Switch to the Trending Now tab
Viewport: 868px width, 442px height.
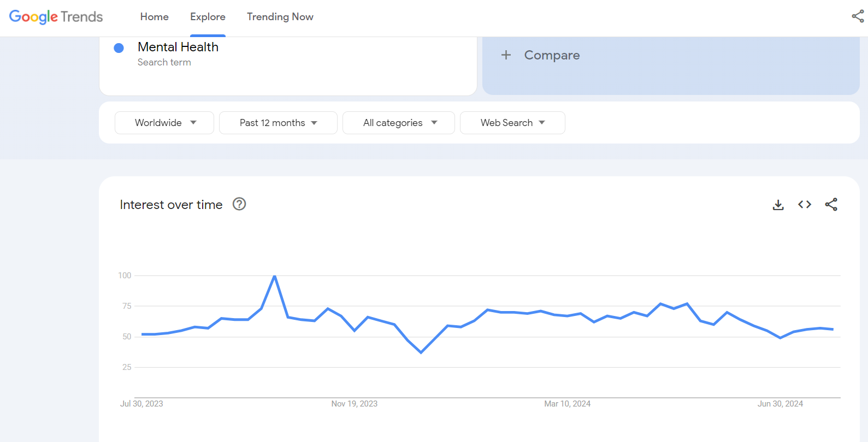[x=280, y=17]
